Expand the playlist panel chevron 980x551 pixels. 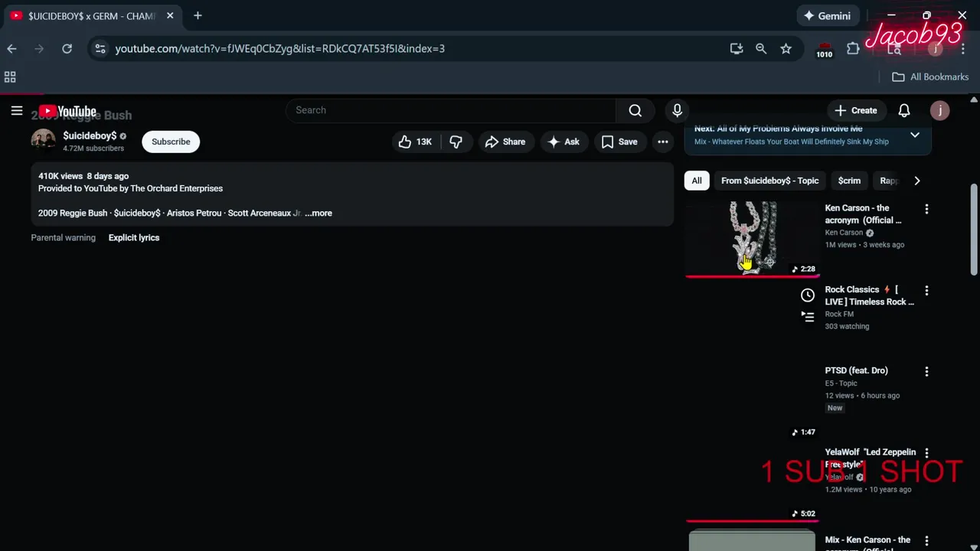point(915,135)
